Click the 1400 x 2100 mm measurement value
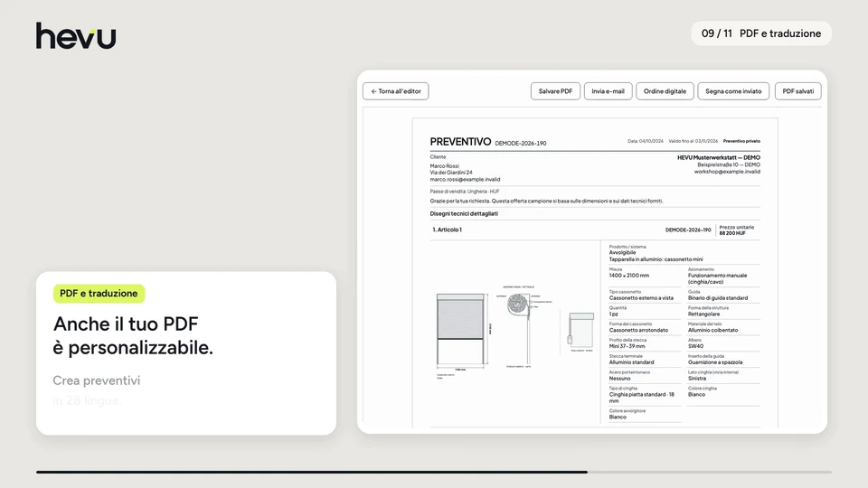 [x=629, y=275]
